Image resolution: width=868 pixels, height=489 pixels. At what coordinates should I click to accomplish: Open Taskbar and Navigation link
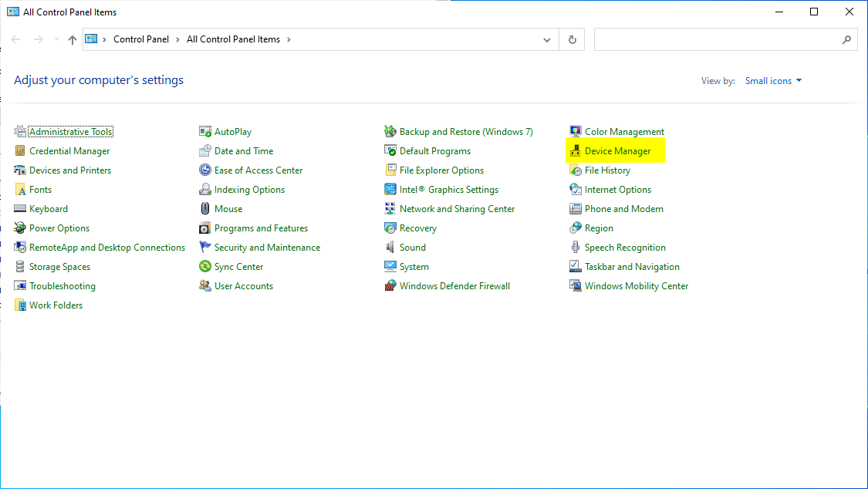point(632,267)
